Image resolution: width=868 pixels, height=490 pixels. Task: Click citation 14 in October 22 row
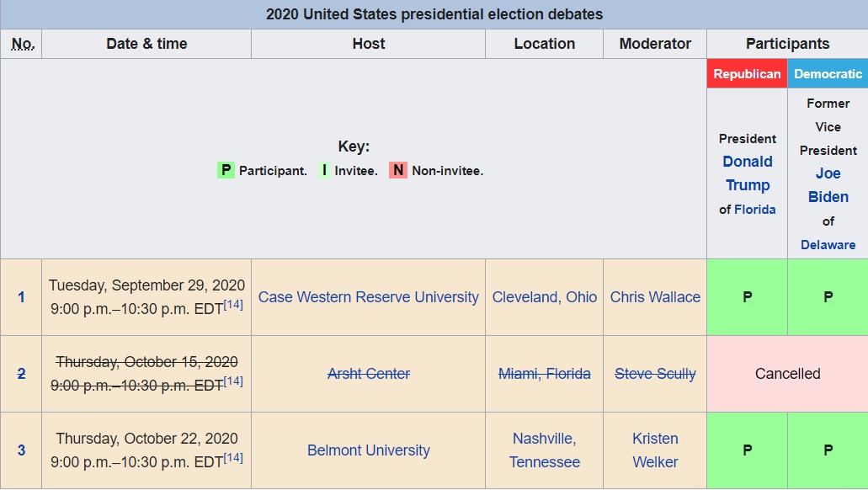tap(233, 457)
